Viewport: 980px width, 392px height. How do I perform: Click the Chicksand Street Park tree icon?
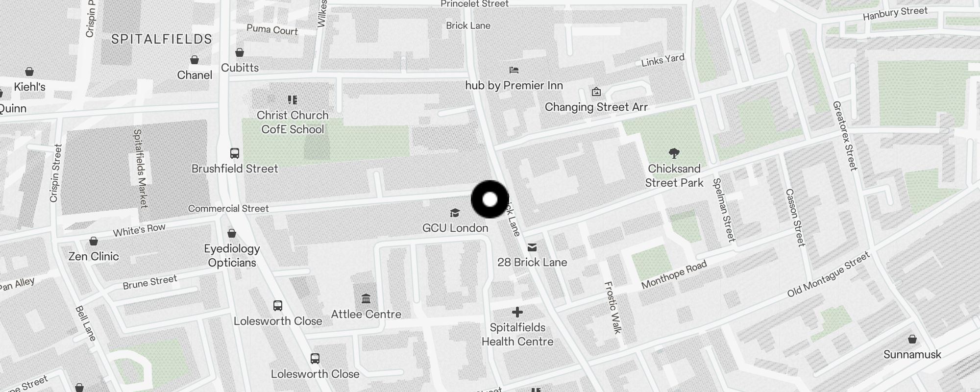(674, 153)
